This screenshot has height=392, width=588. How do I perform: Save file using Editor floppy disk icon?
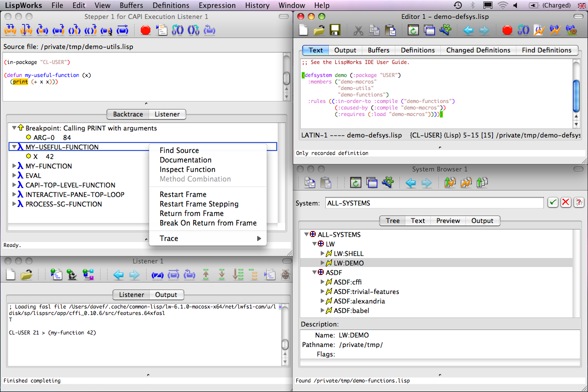(x=334, y=30)
